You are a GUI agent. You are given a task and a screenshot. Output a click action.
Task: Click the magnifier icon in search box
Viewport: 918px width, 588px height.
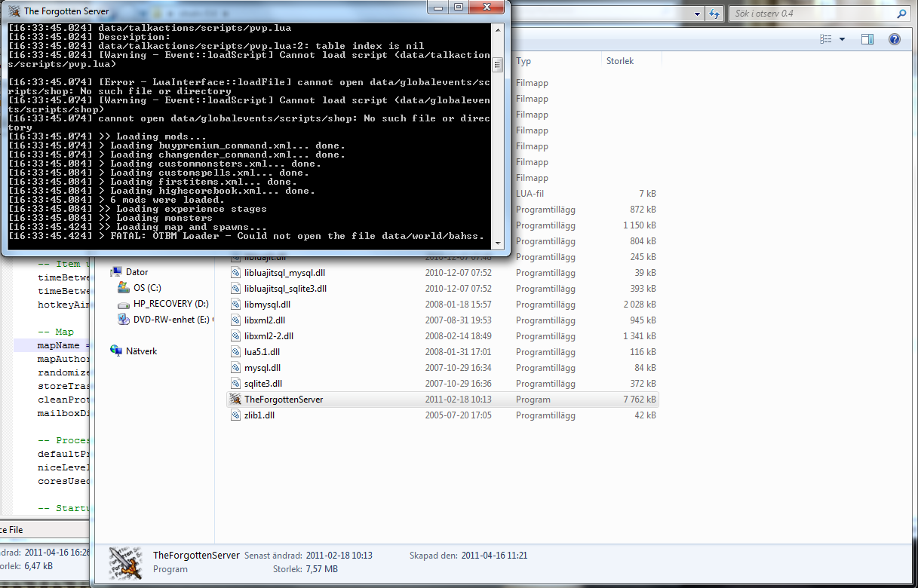tap(901, 14)
